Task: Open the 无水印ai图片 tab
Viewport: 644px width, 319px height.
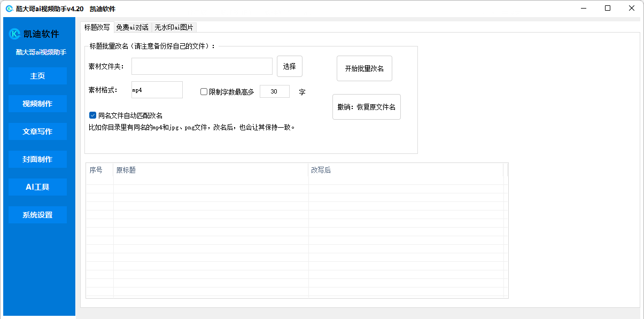Action: click(x=174, y=27)
